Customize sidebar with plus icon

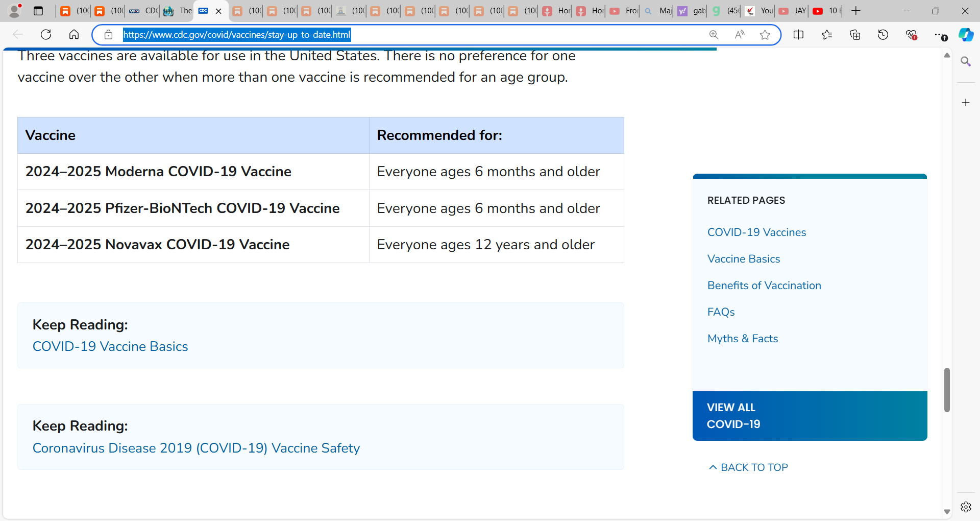coord(966,103)
